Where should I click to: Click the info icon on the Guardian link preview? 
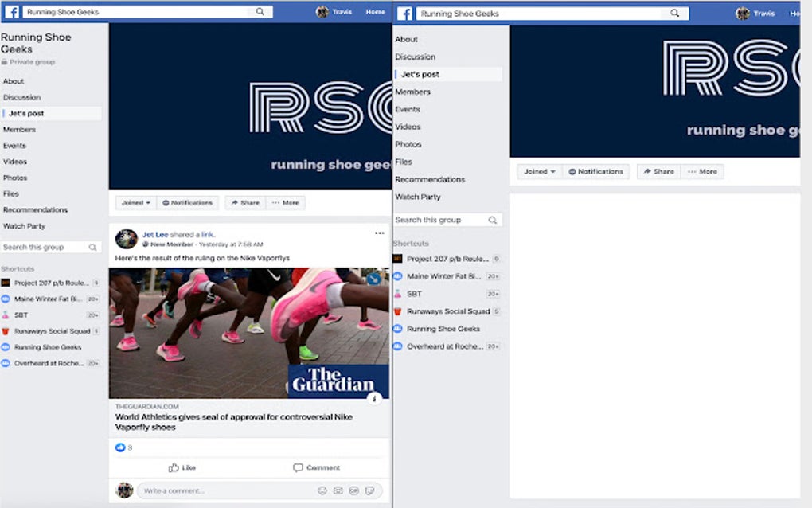click(x=374, y=399)
